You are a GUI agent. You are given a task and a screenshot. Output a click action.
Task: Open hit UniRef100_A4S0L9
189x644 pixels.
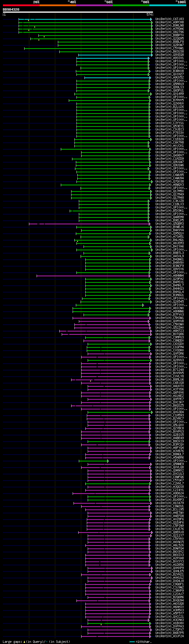[x=170, y=256]
